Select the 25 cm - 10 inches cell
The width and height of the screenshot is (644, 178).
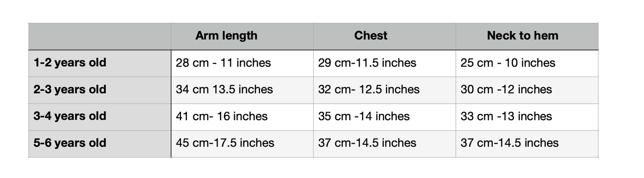click(508, 63)
